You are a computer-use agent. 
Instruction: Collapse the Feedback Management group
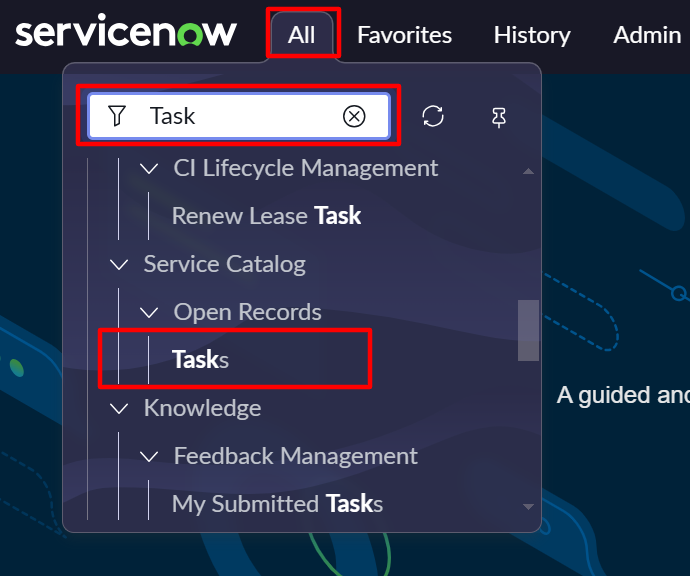pos(149,456)
